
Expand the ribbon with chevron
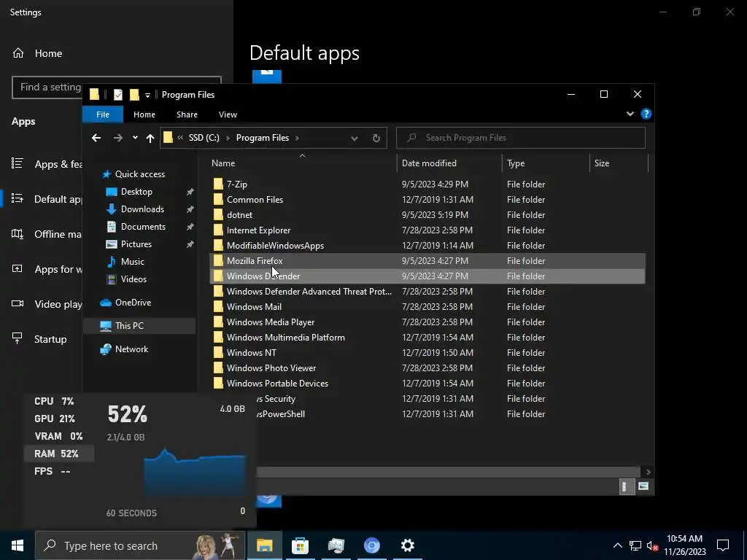tap(630, 114)
